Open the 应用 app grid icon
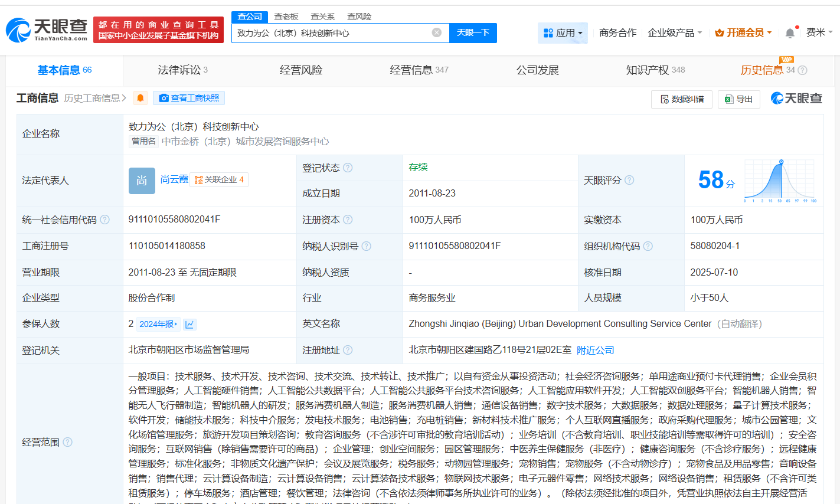The height and width of the screenshot is (504, 840). (548, 32)
